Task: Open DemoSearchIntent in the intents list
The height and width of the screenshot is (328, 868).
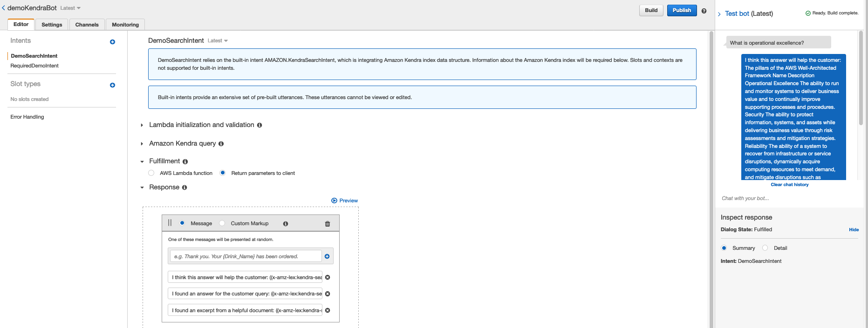Action: click(x=34, y=56)
